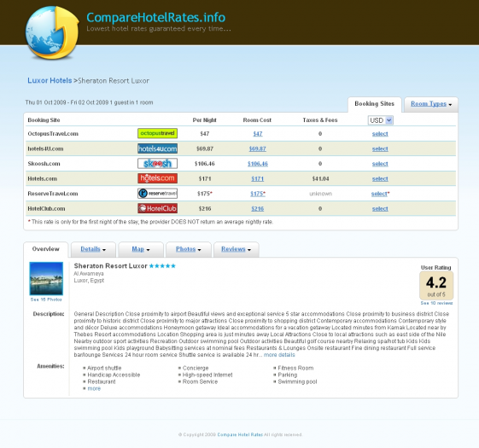Open the $171 room cost link

(x=258, y=178)
